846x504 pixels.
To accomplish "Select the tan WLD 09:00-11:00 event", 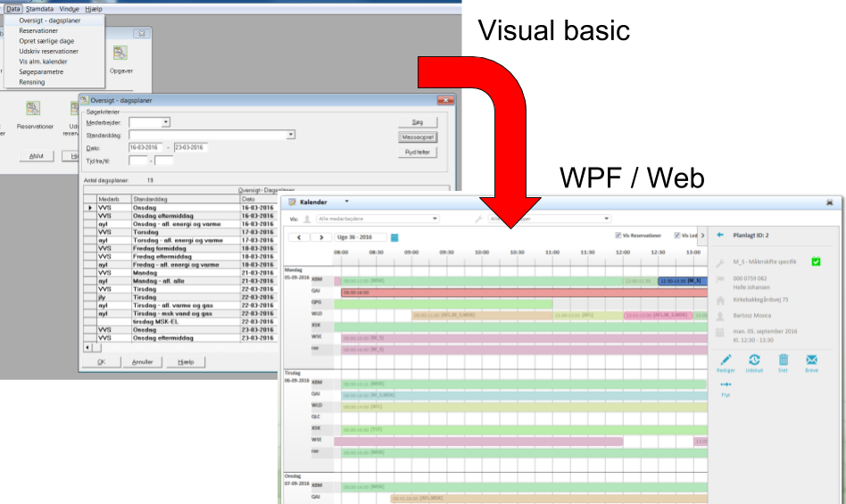I will click(x=482, y=316).
